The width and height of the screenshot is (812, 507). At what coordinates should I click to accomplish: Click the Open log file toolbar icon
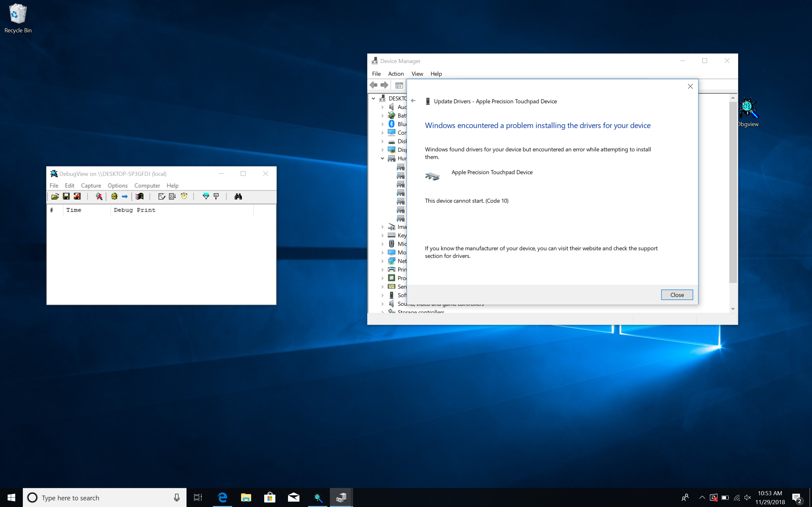click(55, 196)
